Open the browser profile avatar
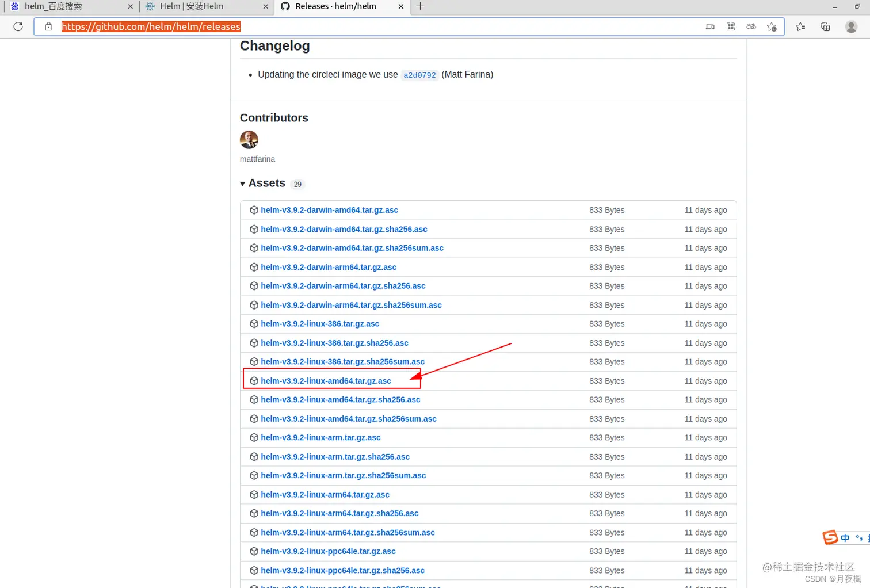Viewport: 870px width, 588px height. (851, 26)
